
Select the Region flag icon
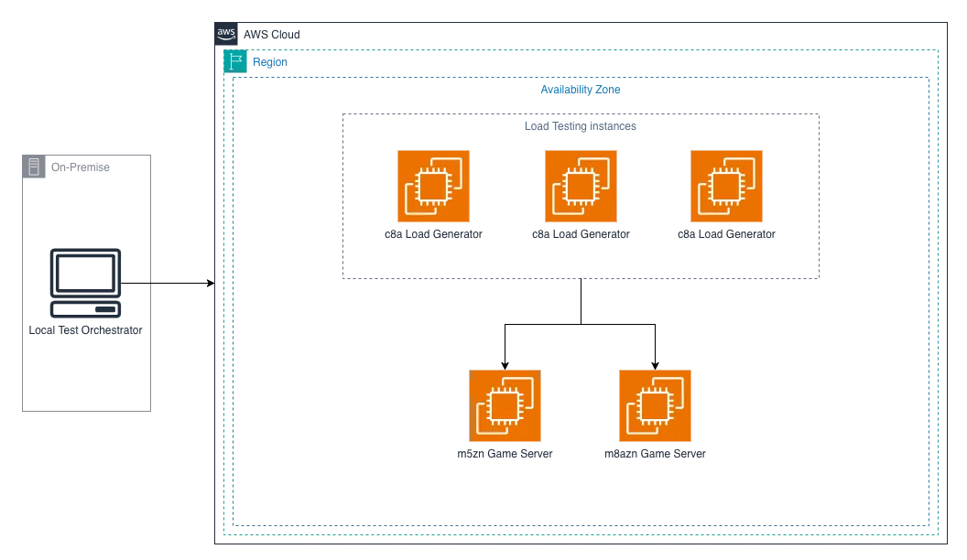point(235,61)
